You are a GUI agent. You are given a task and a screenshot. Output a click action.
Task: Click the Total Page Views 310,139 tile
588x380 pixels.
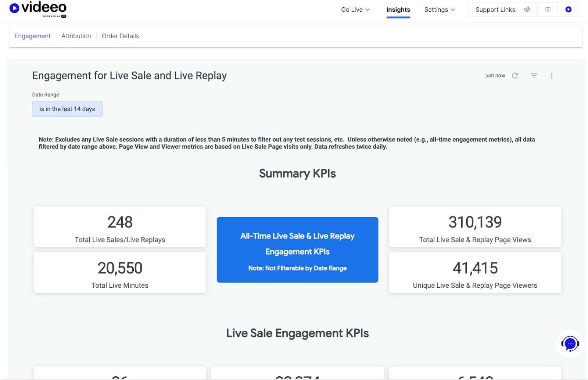pos(475,227)
